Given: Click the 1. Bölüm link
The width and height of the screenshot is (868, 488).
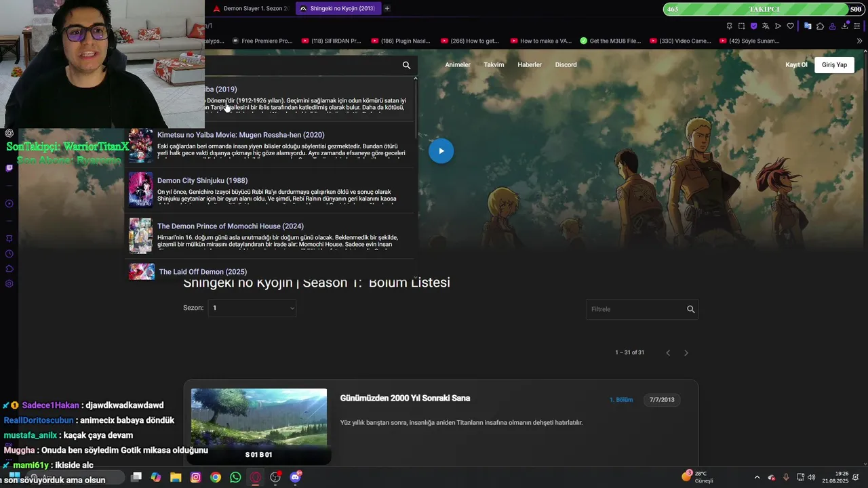Looking at the screenshot, I should [621, 400].
